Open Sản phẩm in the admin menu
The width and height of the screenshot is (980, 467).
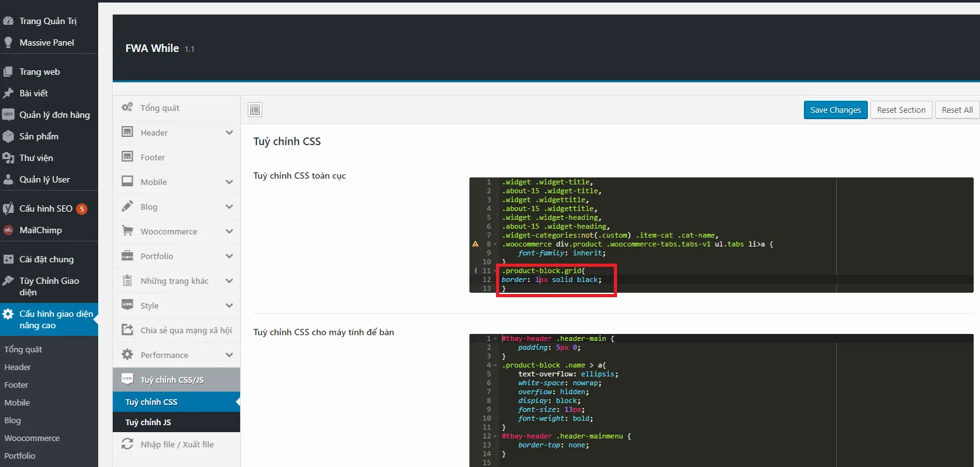point(39,136)
